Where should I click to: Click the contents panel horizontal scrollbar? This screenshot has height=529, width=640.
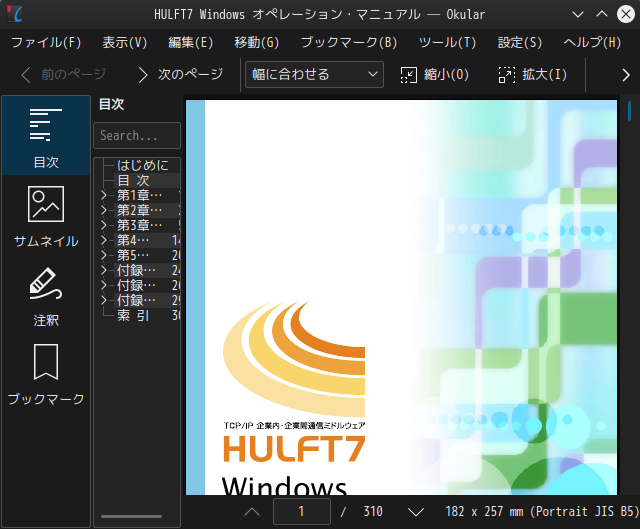131,516
